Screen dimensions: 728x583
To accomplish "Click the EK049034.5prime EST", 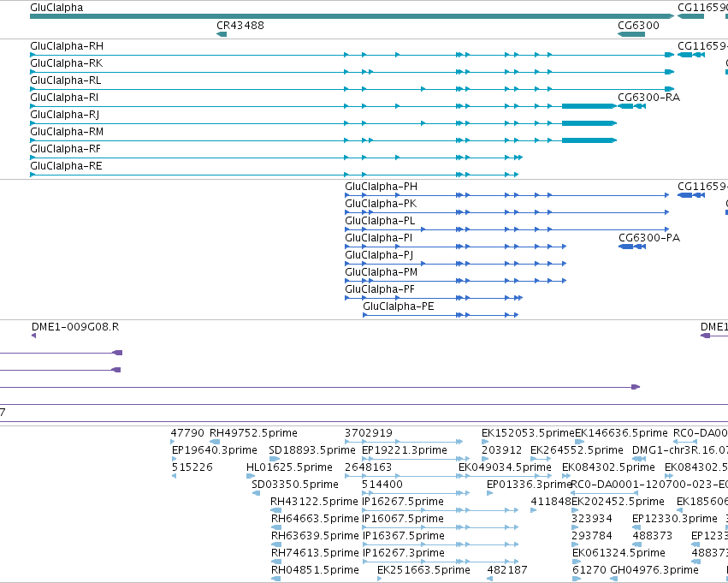I will (x=505, y=467).
